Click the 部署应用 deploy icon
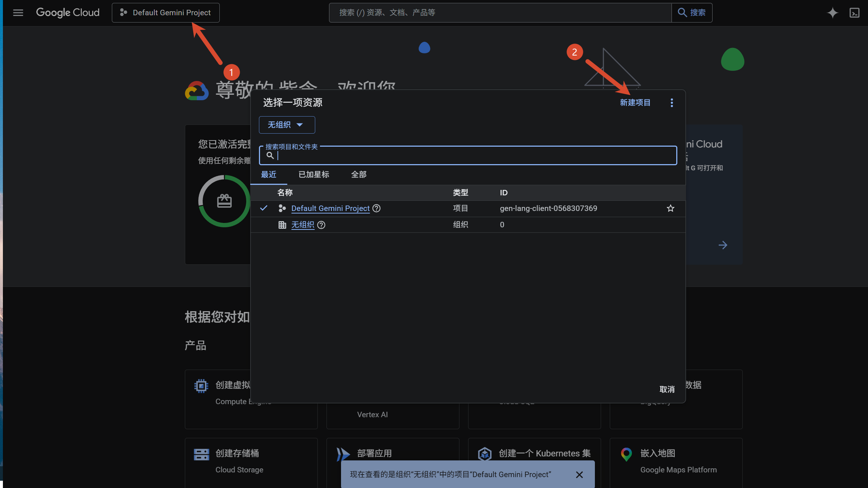The width and height of the screenshot is (868, 488). [x=343, y=454]
